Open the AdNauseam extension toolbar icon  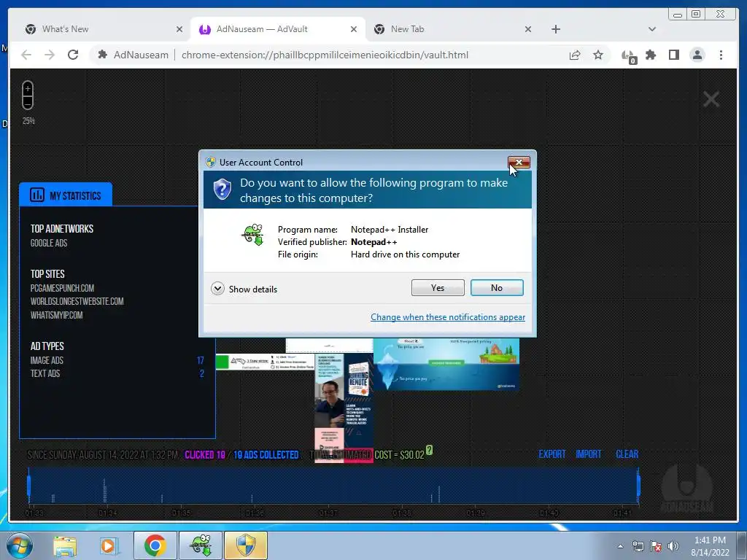pyautogui.click(x=629, y=56)
